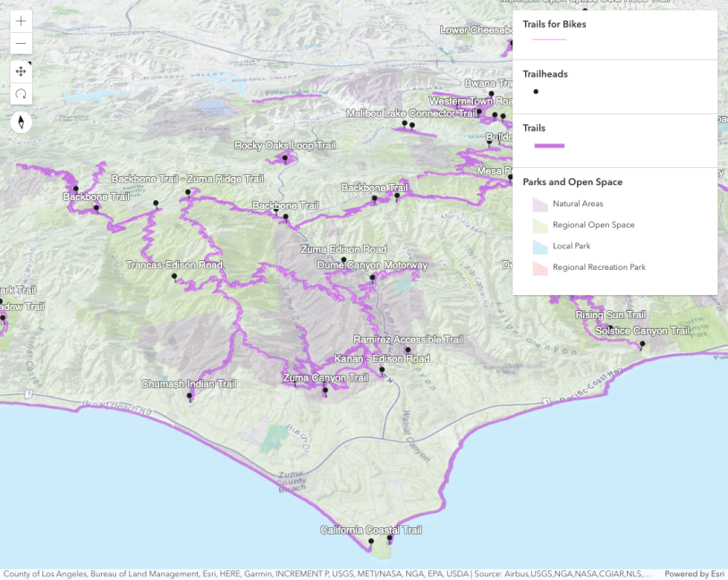This screenshot has width=728, height=580.
Task: Click the Chumash Indian Trail trailhead marker
Action: [x=190, y=395]
